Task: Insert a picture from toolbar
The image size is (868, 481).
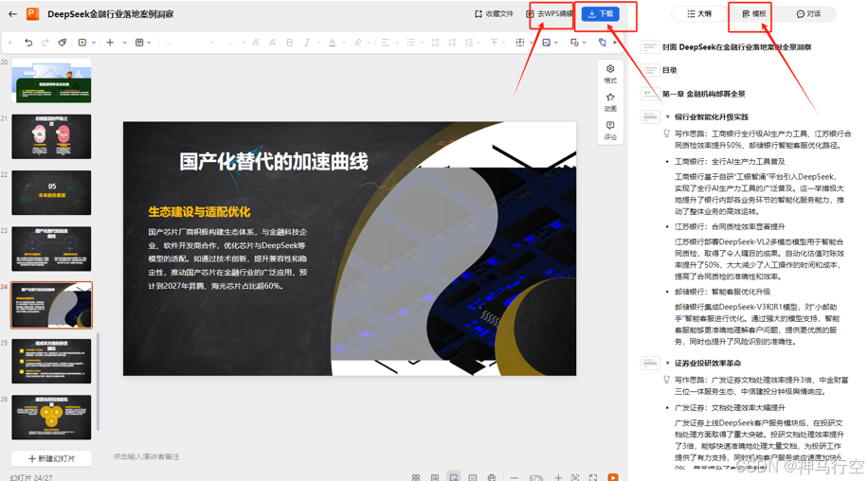Action: (x=547, y=43)
